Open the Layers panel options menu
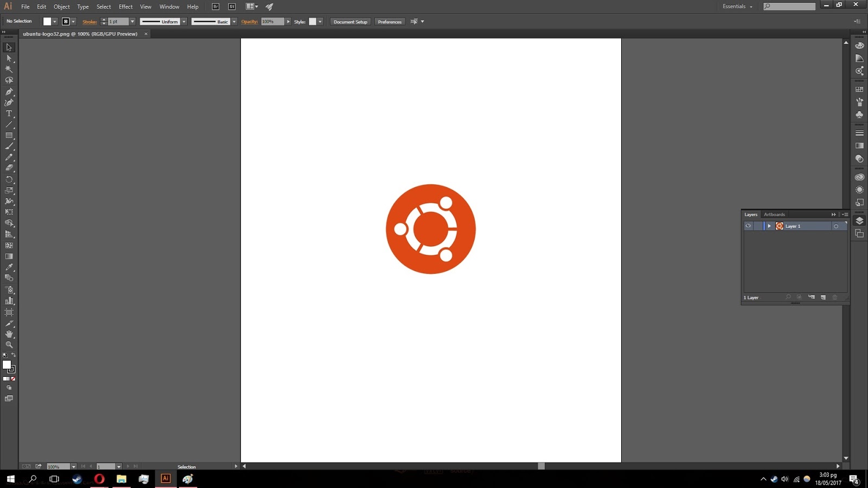868x488 pixels. click(x=845, y=214)
